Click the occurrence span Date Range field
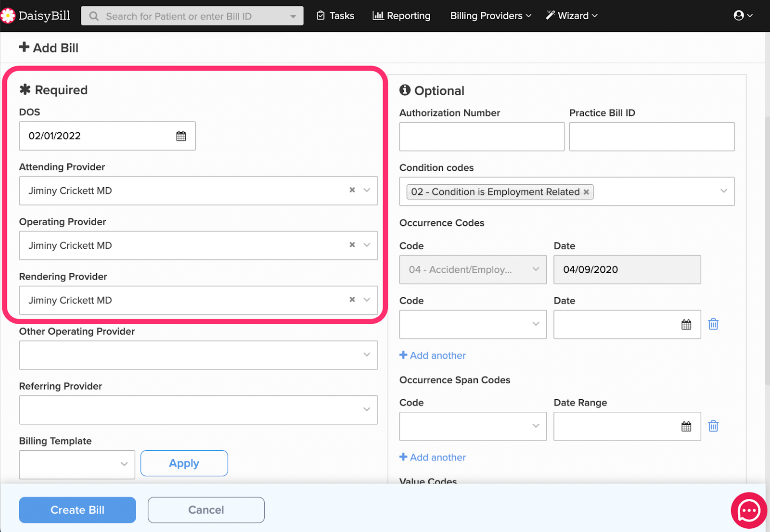Image resolution: width=770 pixels, height=532 pixels. click(x=627, y=426)
